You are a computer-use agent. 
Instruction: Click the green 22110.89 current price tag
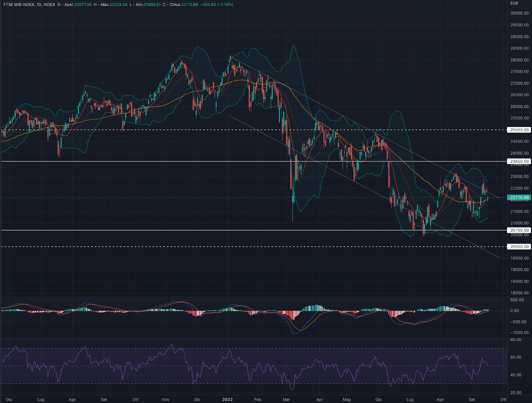coord(519,198)
